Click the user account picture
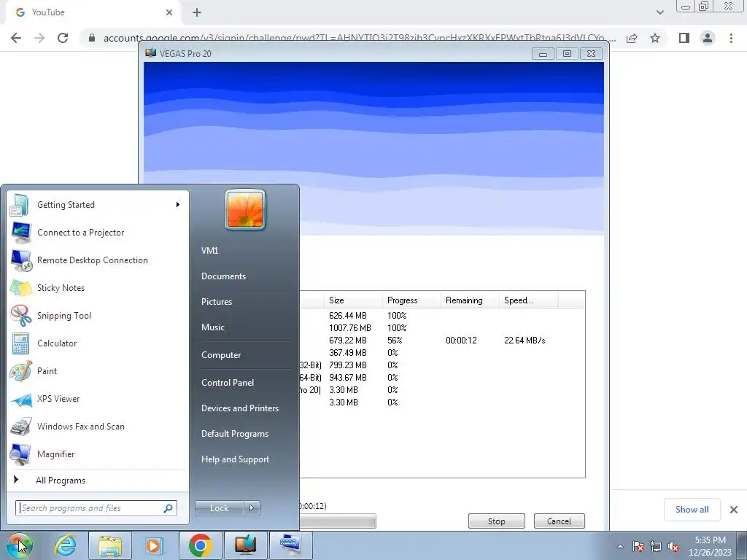The height and width of the screenshot is (560, 747). (x=245, y=209)
